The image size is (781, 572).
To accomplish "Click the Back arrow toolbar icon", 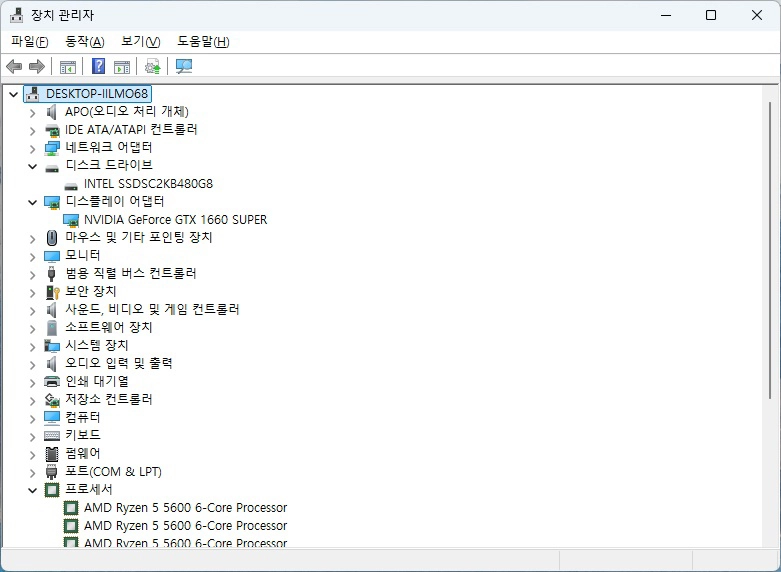I will click(14, 66).
